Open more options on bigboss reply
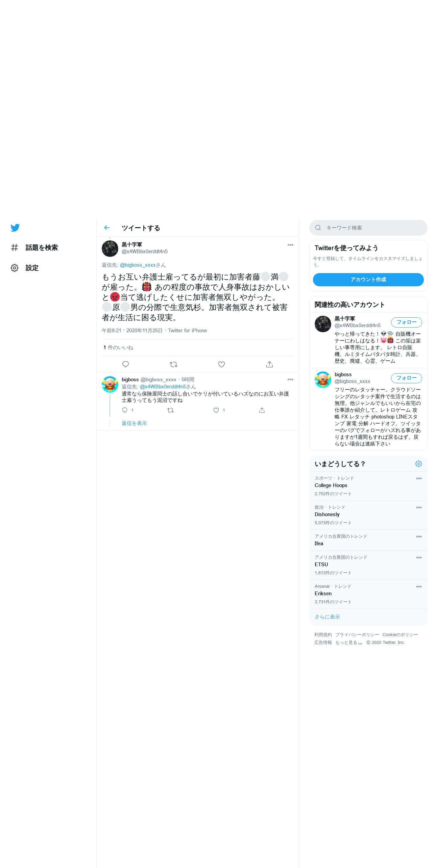Image resolution: width=434 pixels, height=868 pixels. (x=290, y=379)
